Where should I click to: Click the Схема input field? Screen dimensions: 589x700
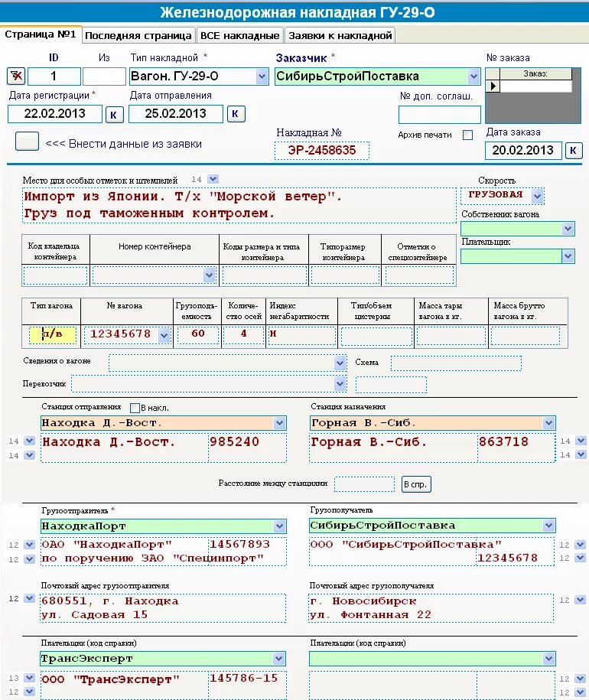(x=456, y=363)
